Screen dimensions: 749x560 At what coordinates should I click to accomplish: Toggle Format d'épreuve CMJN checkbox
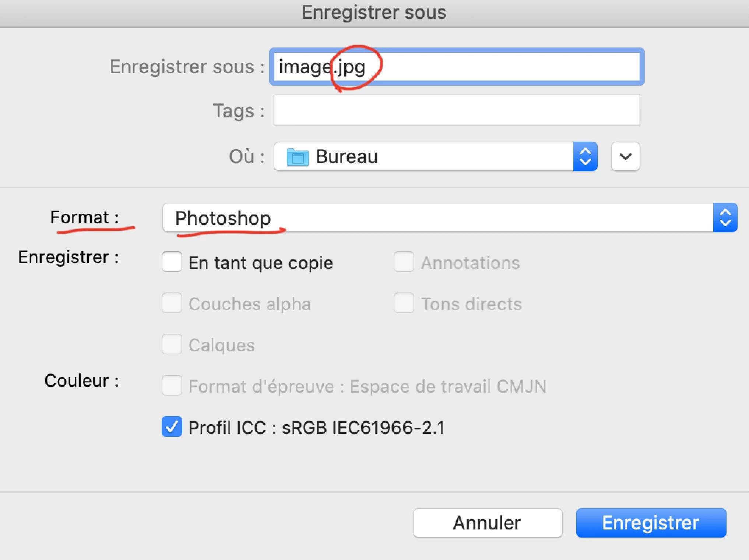click(x=172, y=385)
